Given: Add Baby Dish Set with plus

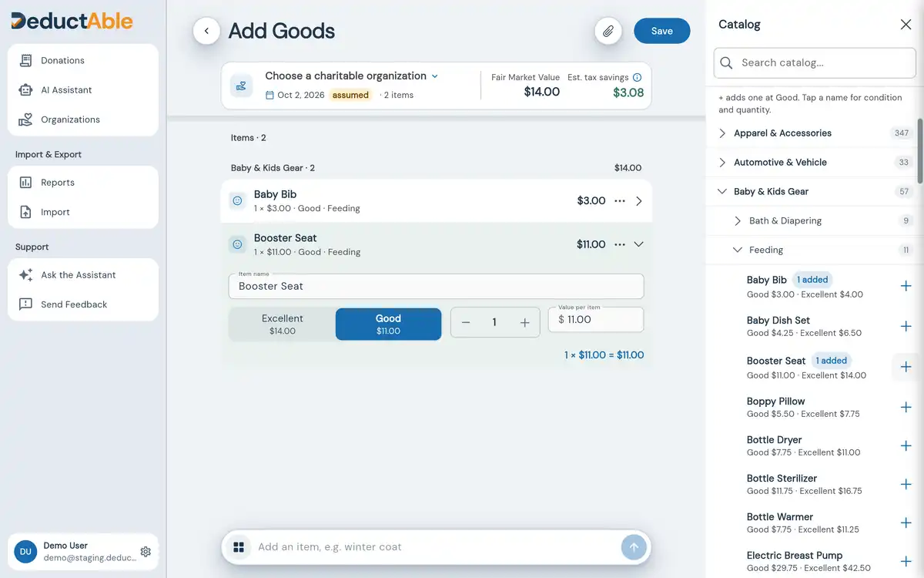Looking at the screenshot, I should (x=906, y=326).
